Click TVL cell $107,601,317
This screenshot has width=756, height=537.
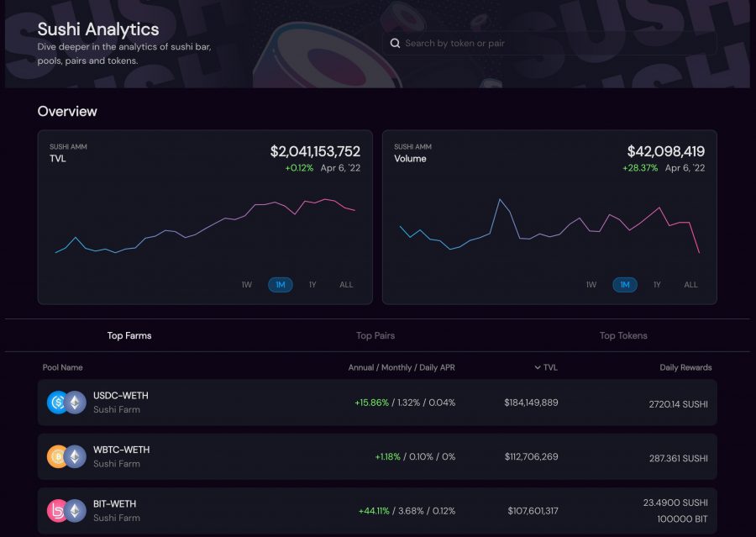pos(533,511)
